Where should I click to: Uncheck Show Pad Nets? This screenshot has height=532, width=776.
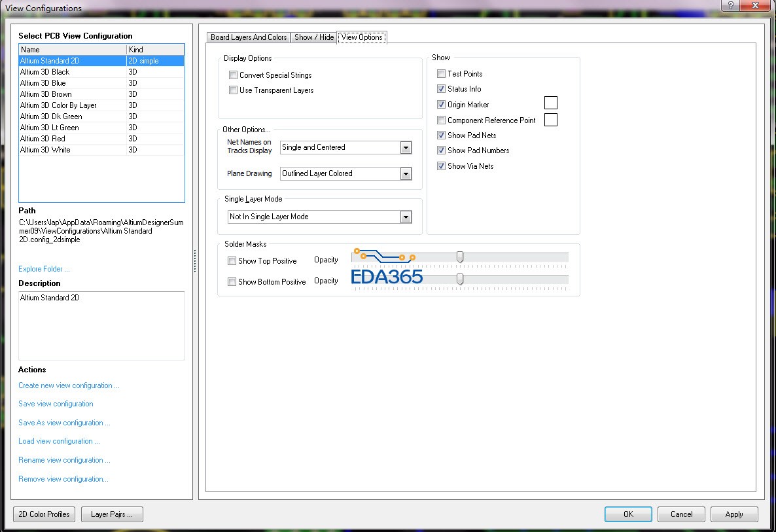click(x=441, y=135)
